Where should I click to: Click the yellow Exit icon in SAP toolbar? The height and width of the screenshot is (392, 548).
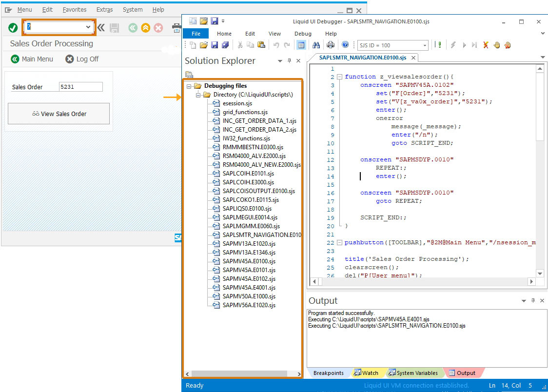(146, 28)
